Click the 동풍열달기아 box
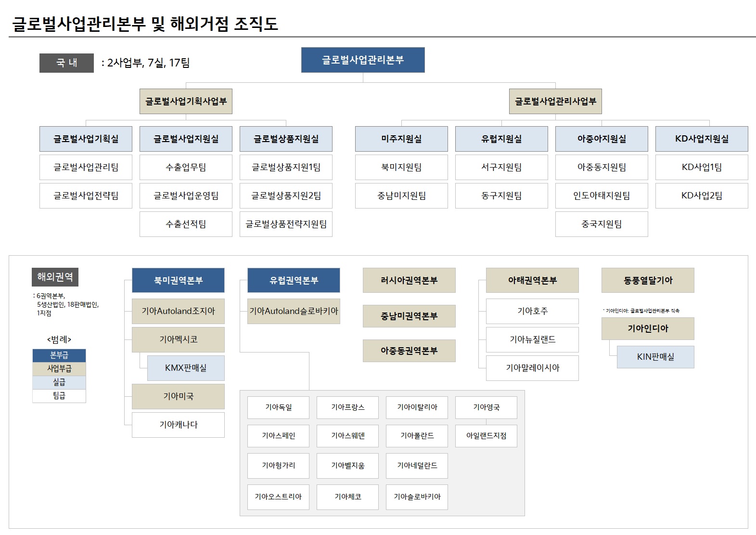The image size is (756, 535). click(x=648, y=280)
